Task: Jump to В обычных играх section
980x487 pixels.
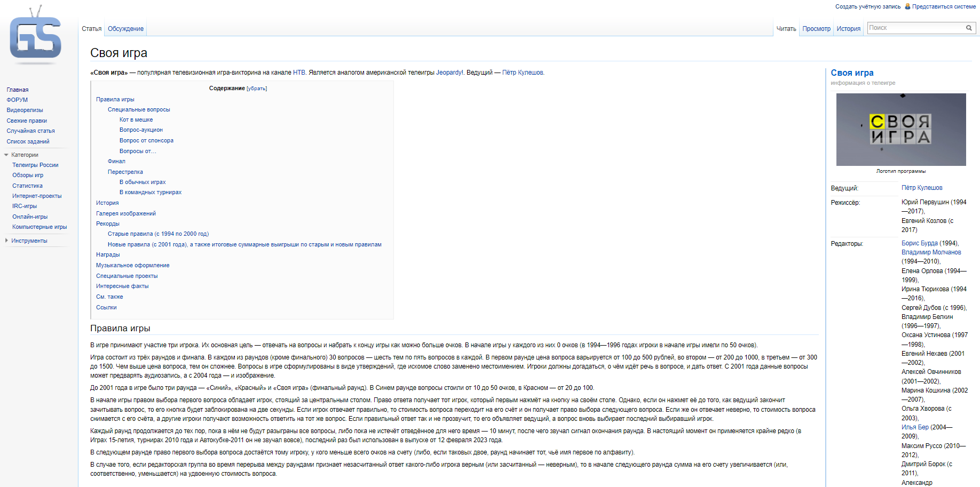Action: 143,182
